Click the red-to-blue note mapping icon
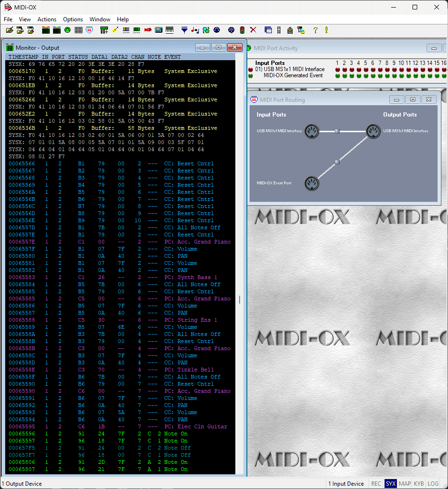 (x=195, y=30)
